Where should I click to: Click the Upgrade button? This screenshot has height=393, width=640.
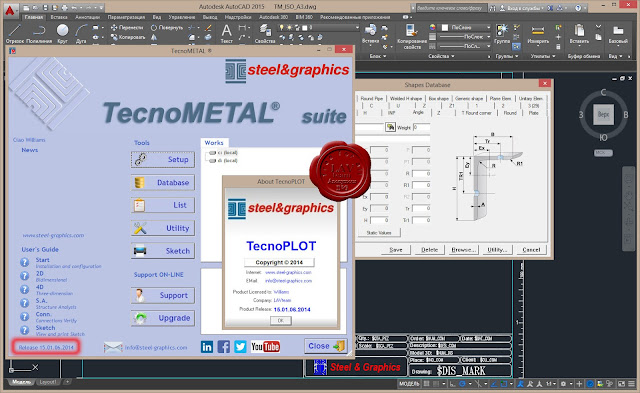pos(163,318)
